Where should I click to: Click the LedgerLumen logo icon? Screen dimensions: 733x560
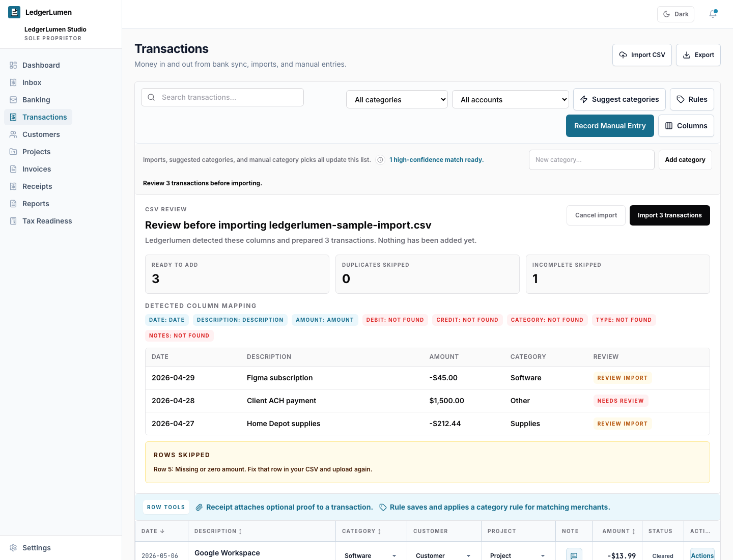(14, 12)
